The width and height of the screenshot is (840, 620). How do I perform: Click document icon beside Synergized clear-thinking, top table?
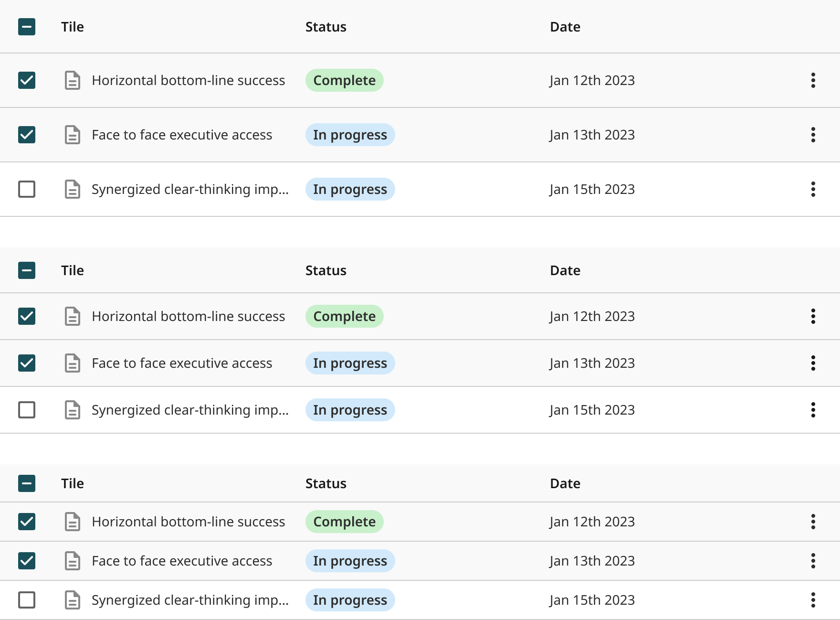point(73,189)
